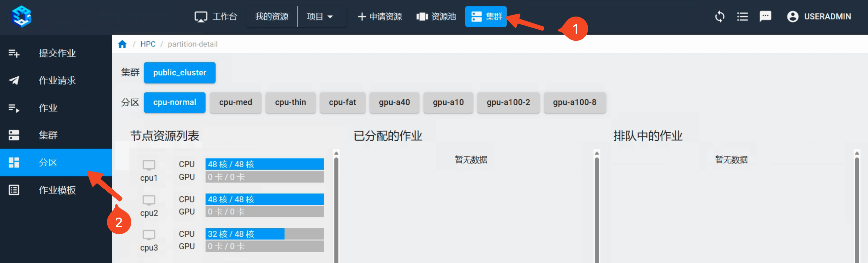Click cpu3 CPU usage bar 32 核
This screenshot has width=868, height=263.
tap(264, 234)
